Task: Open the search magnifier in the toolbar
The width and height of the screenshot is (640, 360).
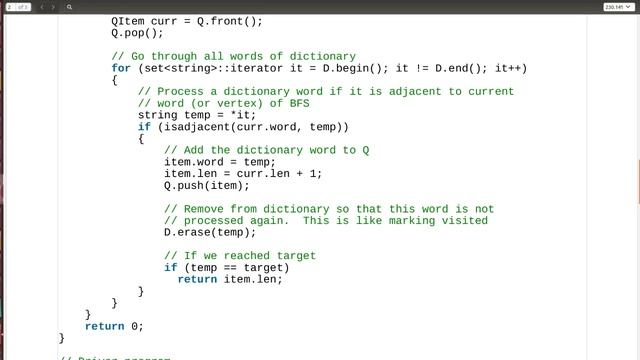Action: 69,7
